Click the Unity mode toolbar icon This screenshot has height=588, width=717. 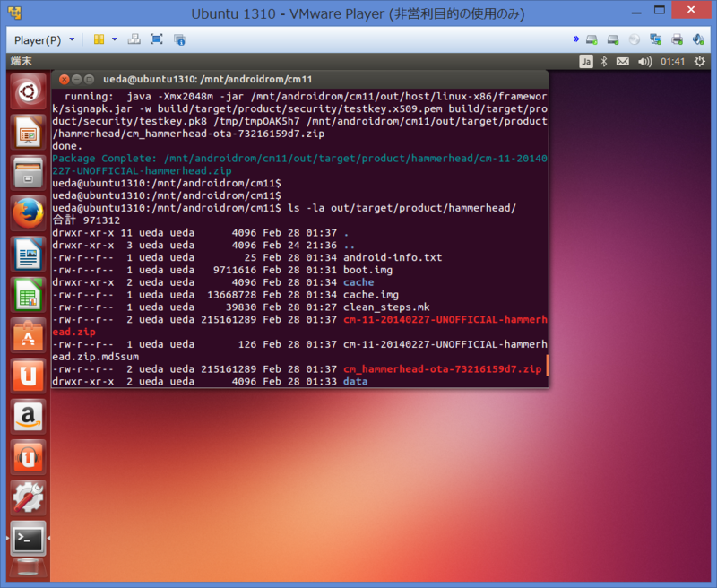pyautogui.click(x=179, y=39)
